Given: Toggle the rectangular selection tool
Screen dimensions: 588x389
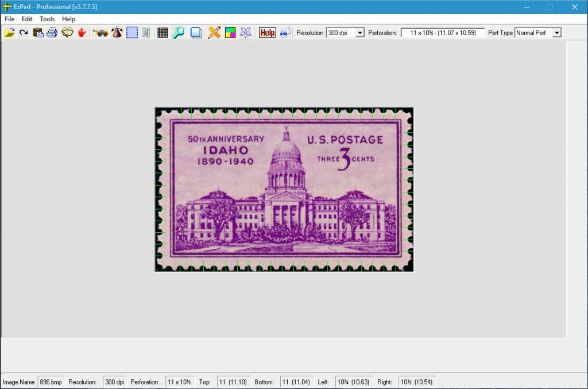Looking at the screenshot, I should pyautogui.click(x=131, y=33).
